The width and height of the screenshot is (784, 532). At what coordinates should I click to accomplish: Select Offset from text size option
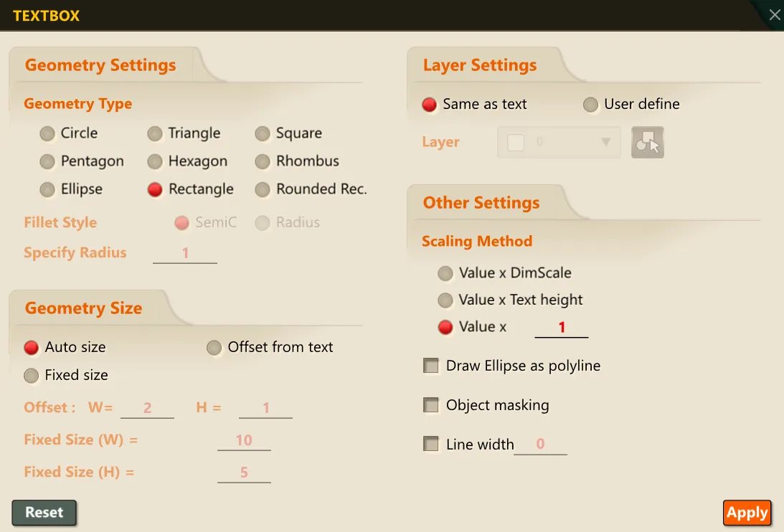[214, 348]
